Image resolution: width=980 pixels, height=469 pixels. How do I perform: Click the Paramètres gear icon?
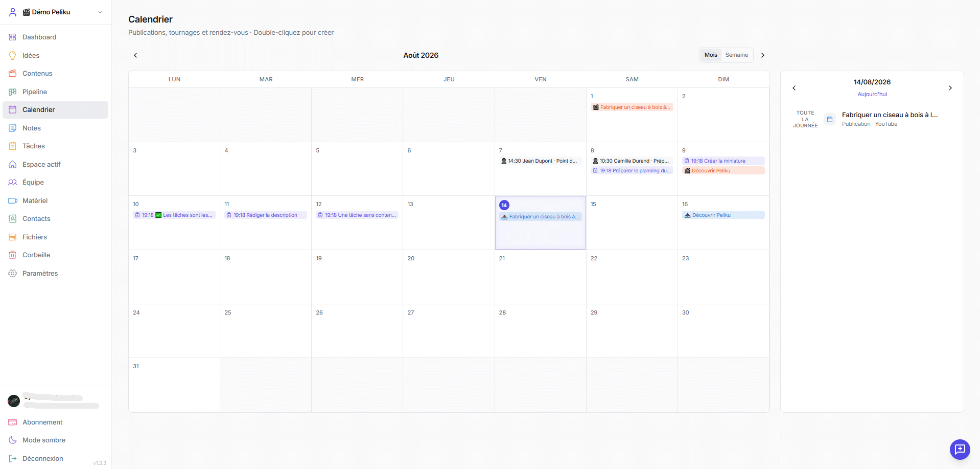click(x=13, y=274)
